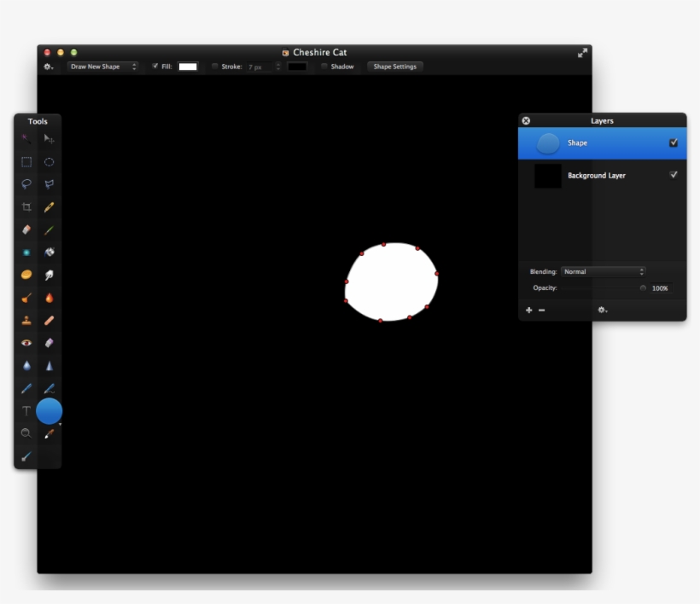Viewport: 700px width, 604px height.
Task: Choose the Red Eye tool
Action: click(x=26, y=343)
